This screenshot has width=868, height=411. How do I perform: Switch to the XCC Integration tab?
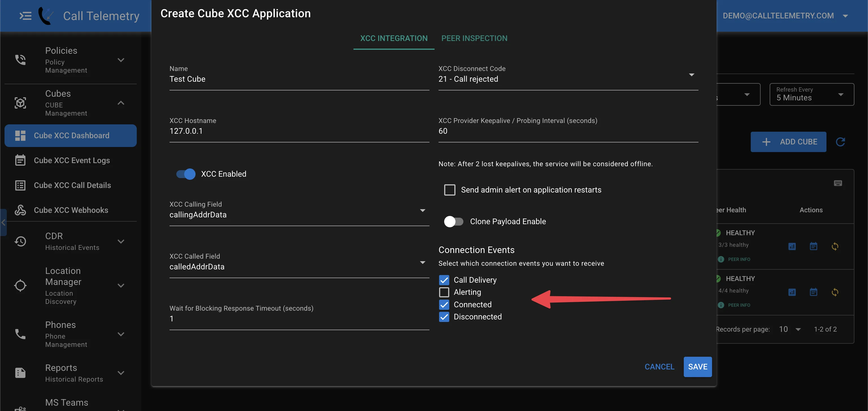click(x=394, y=38)
